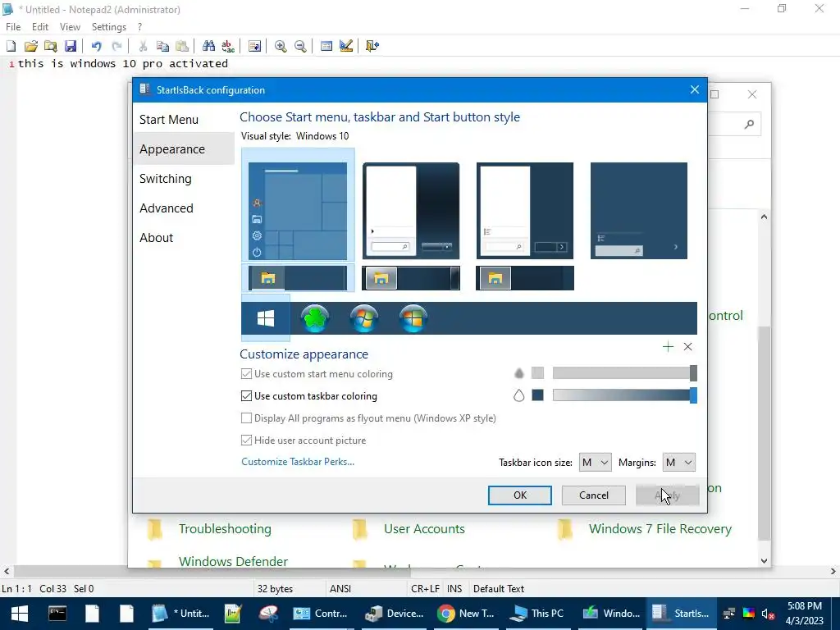
Task: Select the Windows 10 logo Start button style
Action: pyautogui.click(x=266, y=318)
